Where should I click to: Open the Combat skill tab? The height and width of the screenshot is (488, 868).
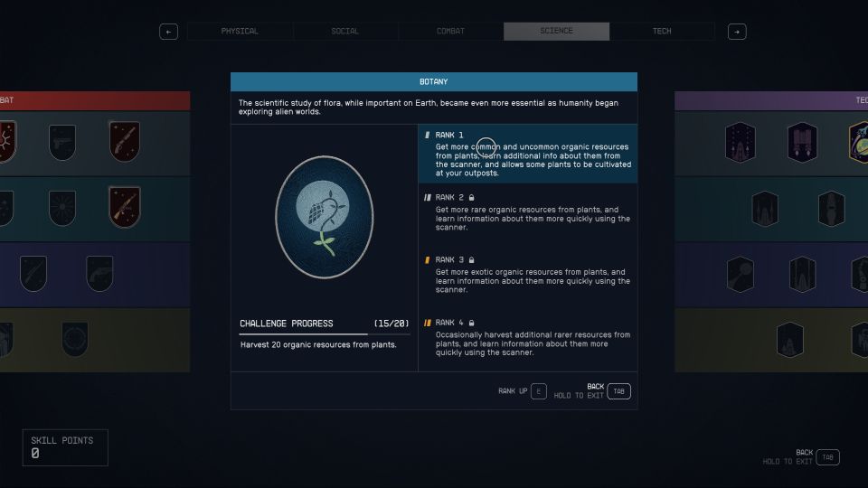450,31
